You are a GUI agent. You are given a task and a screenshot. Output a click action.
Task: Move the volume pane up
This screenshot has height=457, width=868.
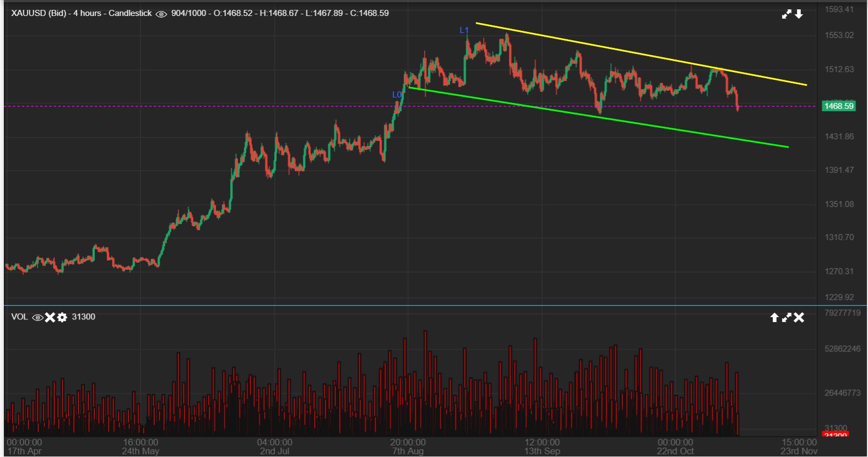[774, 317]
